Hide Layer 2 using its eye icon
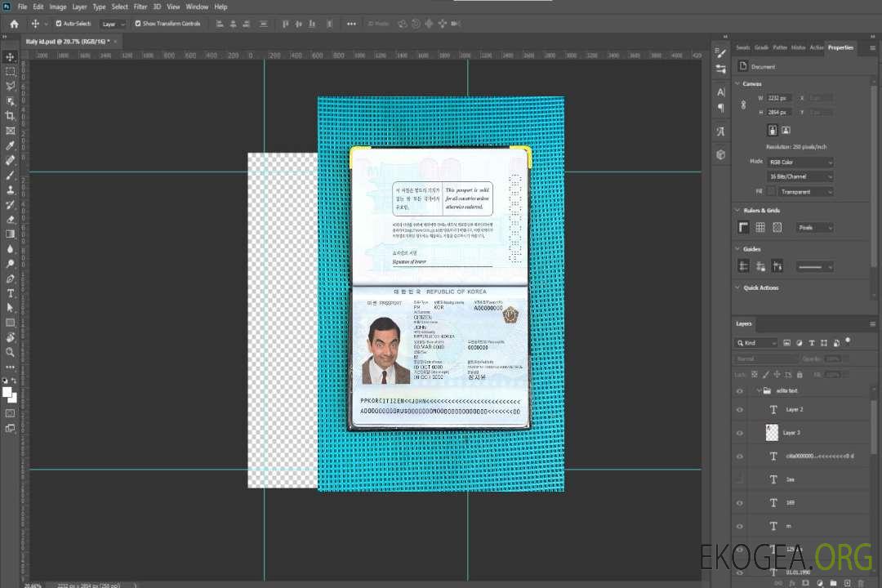 (x=740, y=409)
